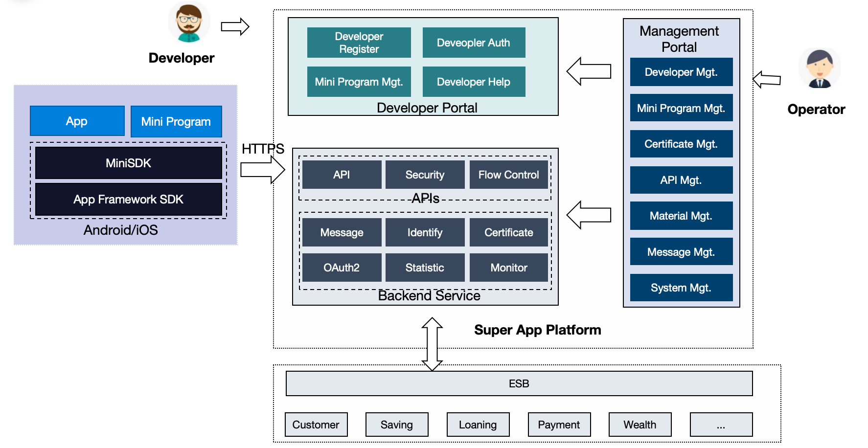Click the APIs group label
This screenshot has height=448, width=868.
click(x=425, y=198)
